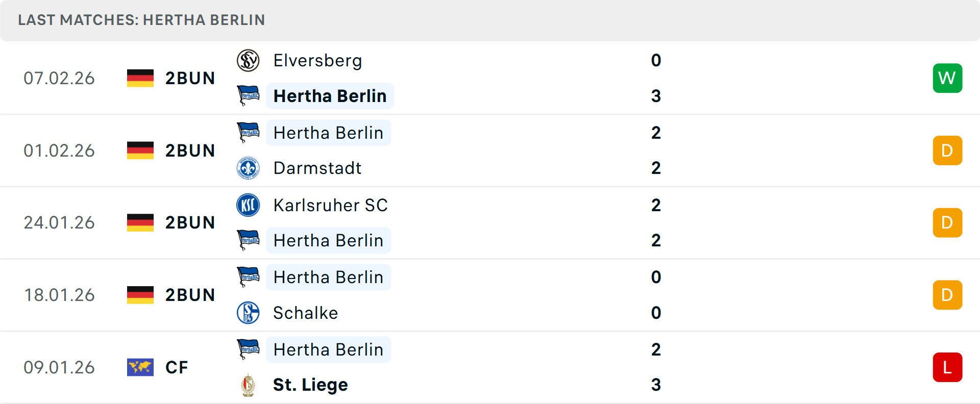Open the Elversberg team link
980x404 pixels.
click(x=317, y=61)
